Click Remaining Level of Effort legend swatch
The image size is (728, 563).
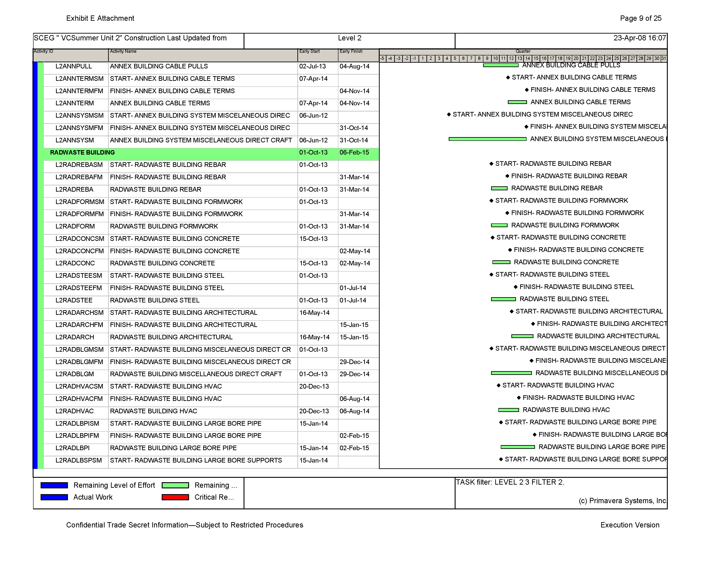click(54, 485)
